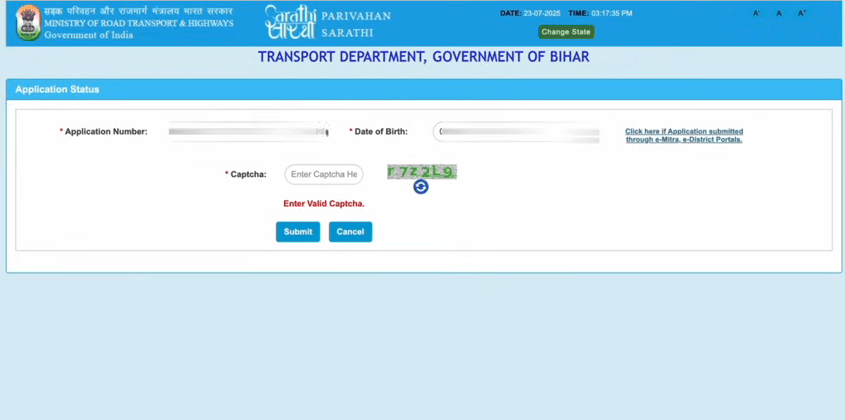Click the captcha code image
Screen dimensions: 845x420
pos(421,172)
